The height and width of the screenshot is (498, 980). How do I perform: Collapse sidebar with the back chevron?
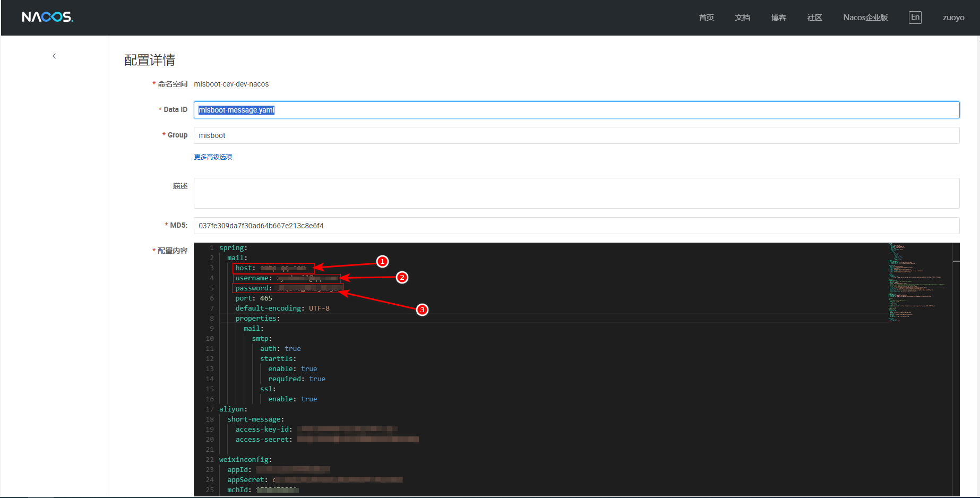pos(54,56)
